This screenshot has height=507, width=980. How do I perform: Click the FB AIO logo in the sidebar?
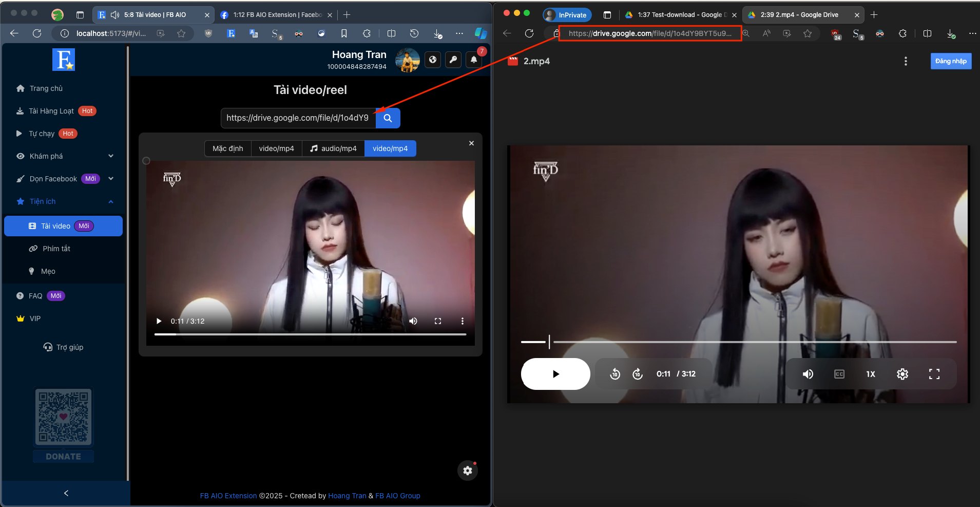[64, 60]
